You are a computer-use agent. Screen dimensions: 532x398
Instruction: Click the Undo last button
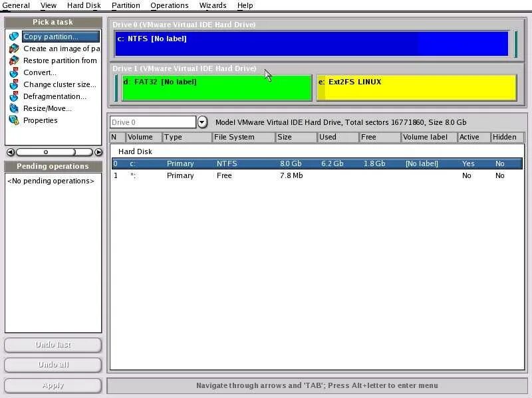pos(53,345)
